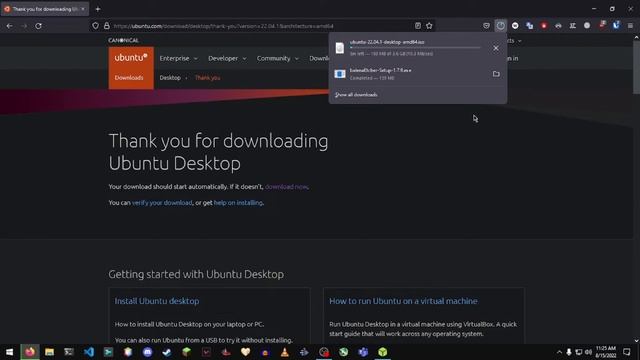The height and width of the screenshot is (360, 640).
Task: Click Show all downloads
Action: (356, 95)
